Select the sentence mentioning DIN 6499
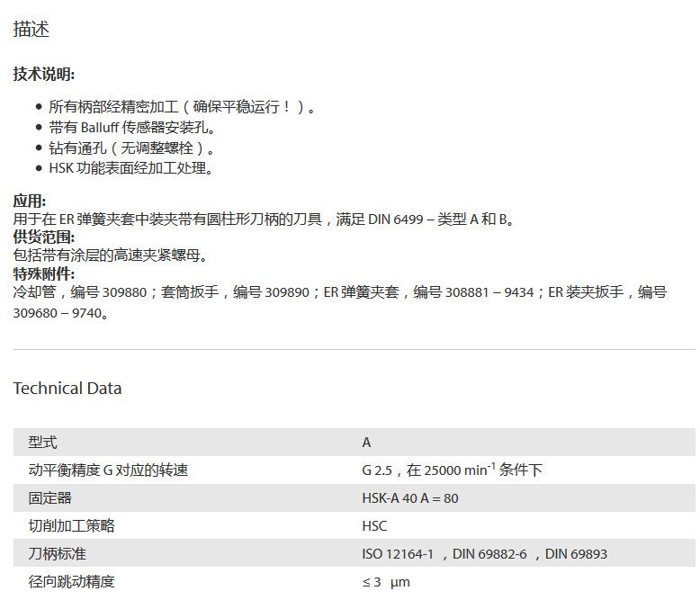This screenshot has height=600, width=700. click(x=265, y=219)
